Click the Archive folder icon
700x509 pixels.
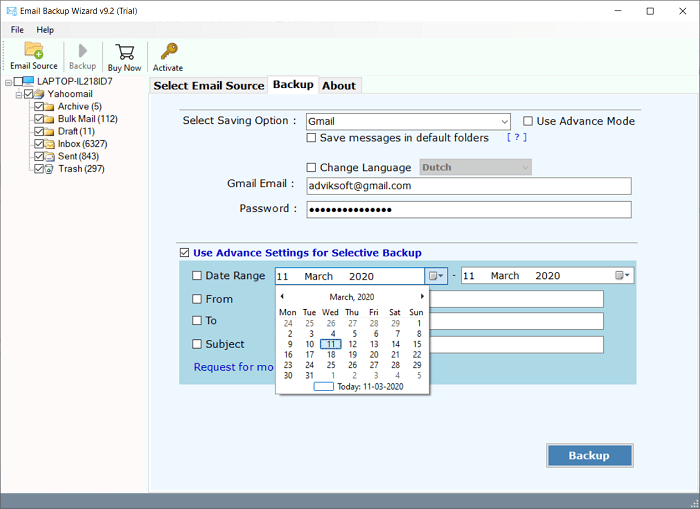click(49, 107)
